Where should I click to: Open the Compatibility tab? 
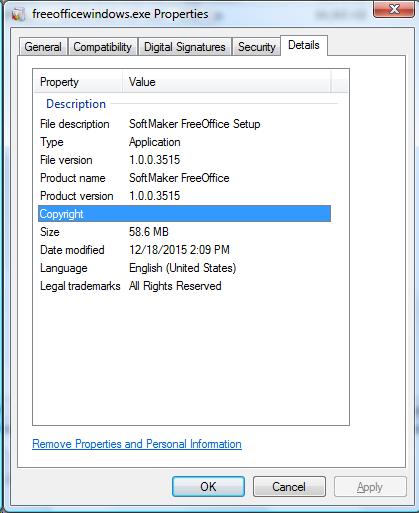point(102,47)
